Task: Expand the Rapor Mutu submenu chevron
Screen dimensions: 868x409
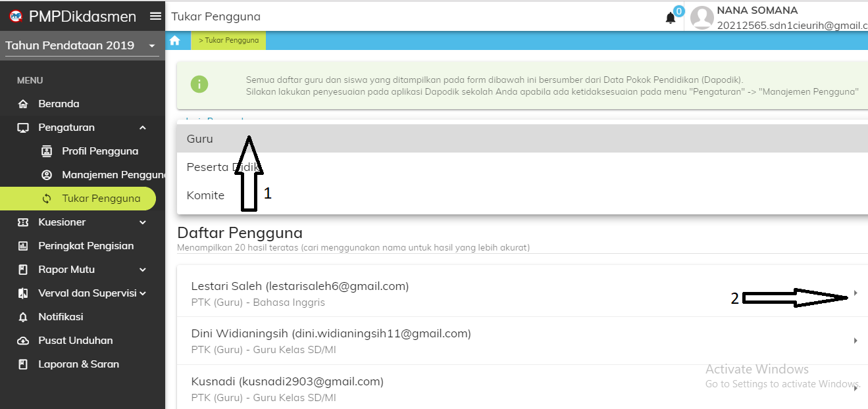Action: click(143, 270)
